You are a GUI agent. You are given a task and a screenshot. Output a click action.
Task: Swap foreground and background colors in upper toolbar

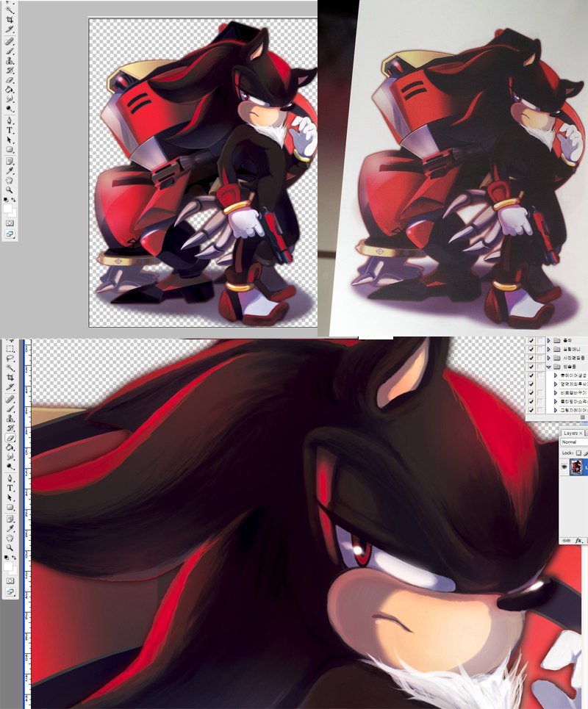[13, 199]
